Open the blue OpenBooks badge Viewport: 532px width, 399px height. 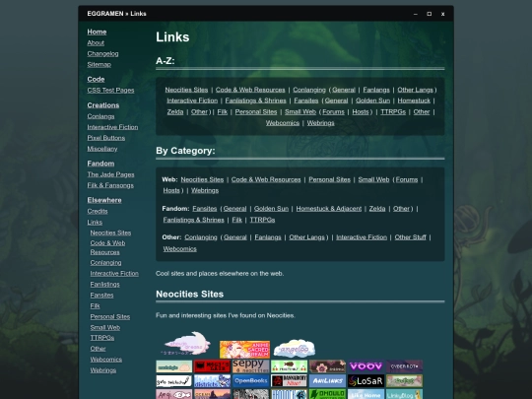click(x=251, y=380)
